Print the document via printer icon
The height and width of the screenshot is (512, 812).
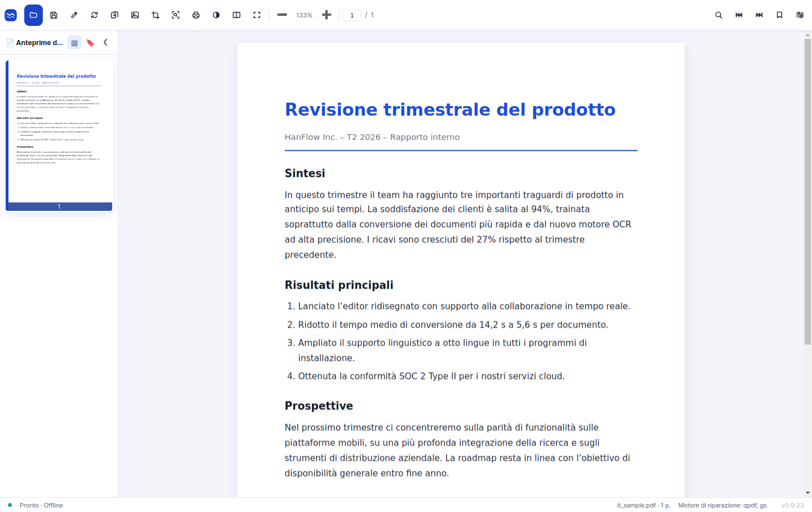[x=196, y=15]
